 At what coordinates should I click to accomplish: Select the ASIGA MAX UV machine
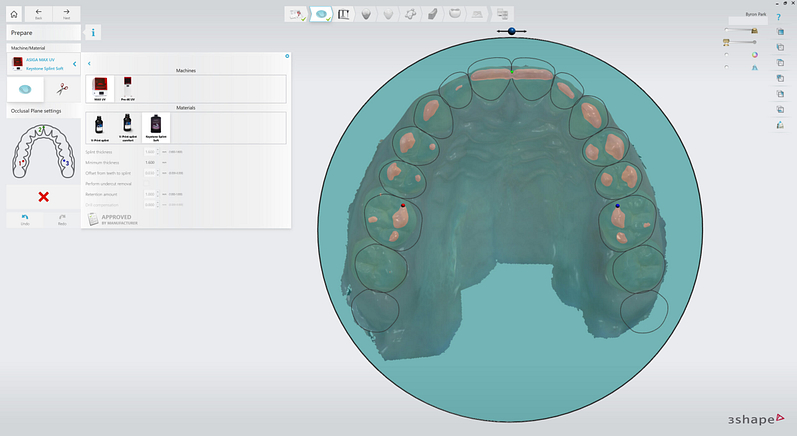(99, 89)
